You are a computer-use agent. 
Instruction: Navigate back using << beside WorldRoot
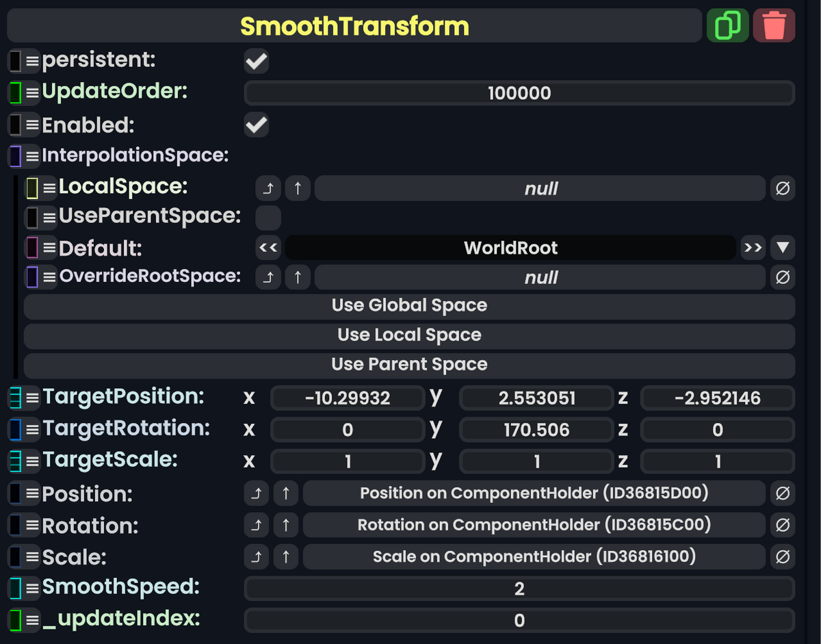point(268,248)
